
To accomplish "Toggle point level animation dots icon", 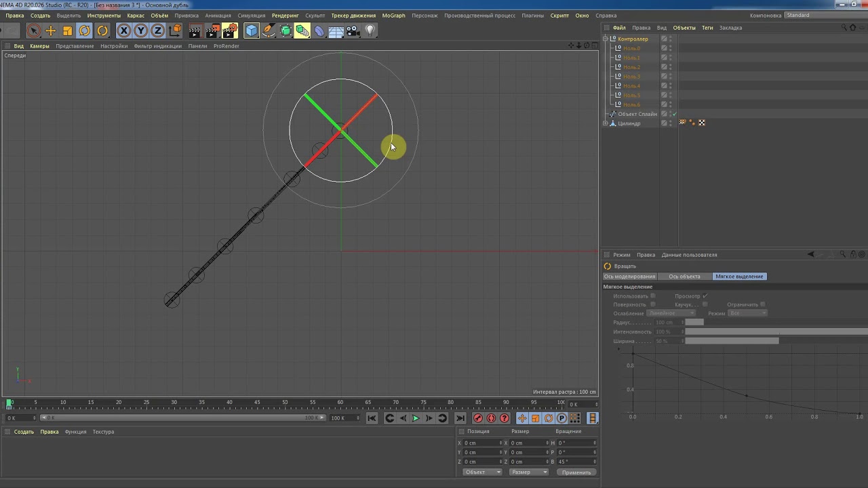I will click(574, 418).
